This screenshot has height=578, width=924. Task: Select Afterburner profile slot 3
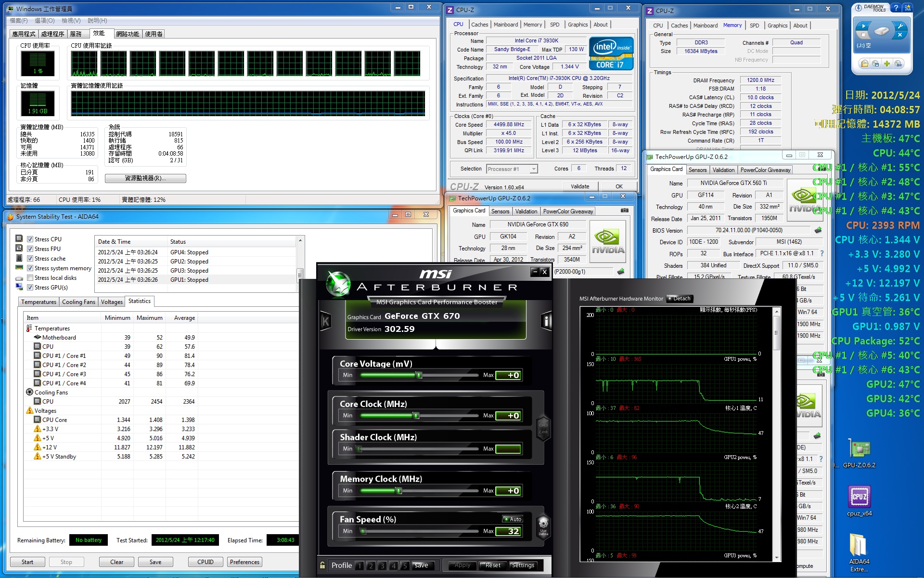(382, 566)
